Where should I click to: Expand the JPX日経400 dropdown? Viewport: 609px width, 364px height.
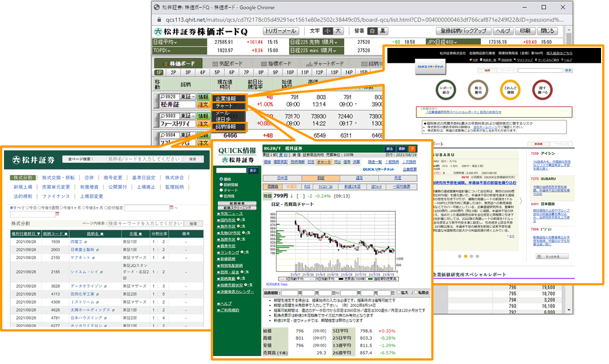tap(455, 42)
